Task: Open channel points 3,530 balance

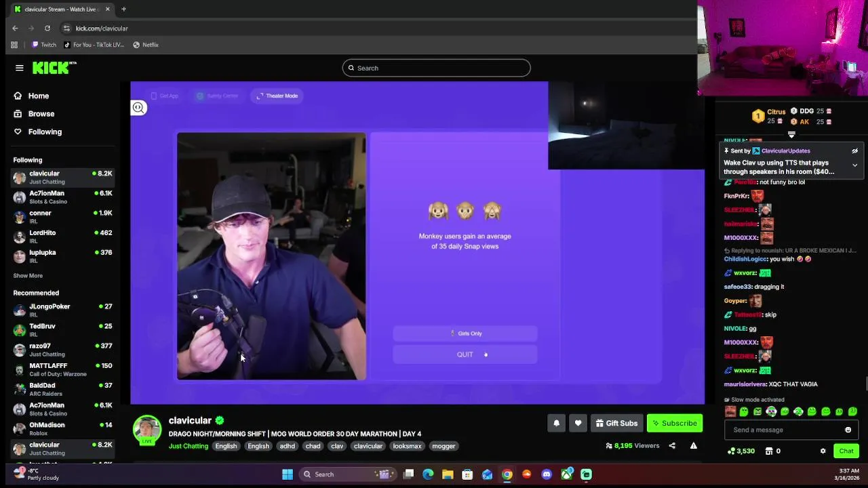Action: pyautogui.click(x=741, y=451)
